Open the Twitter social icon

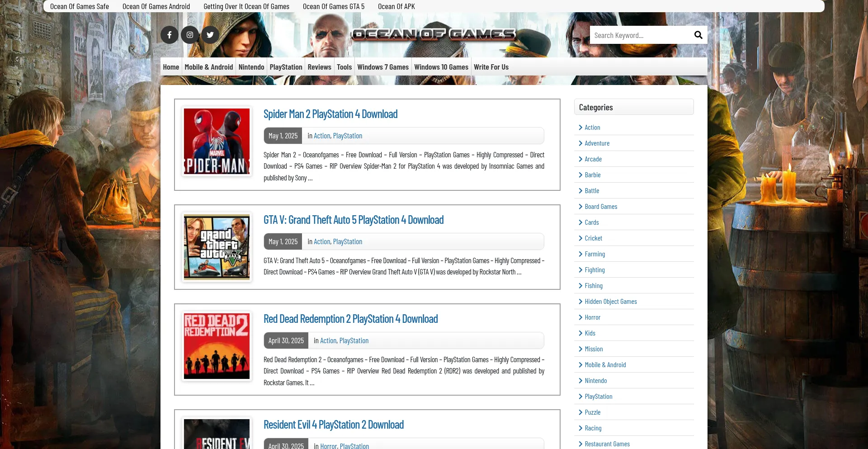(x=210, y=35)
